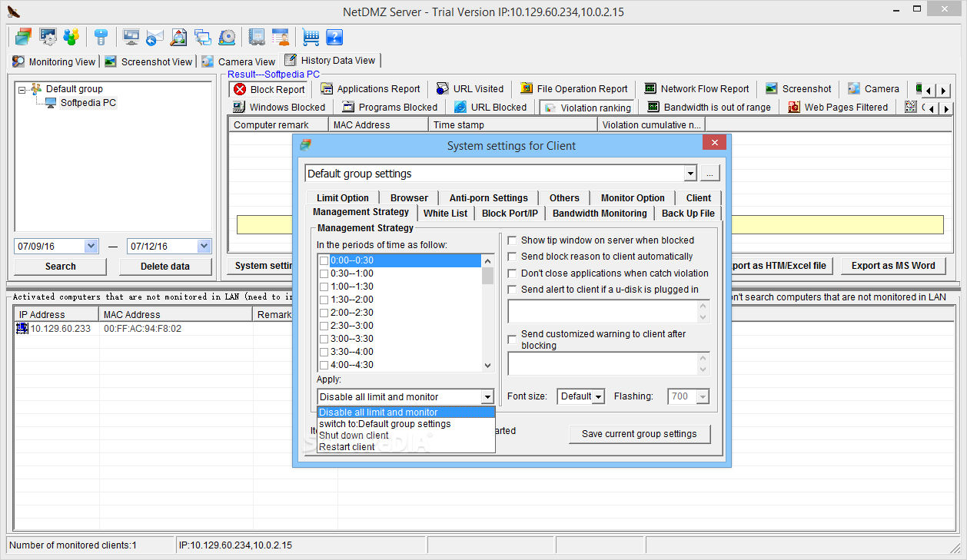Click the computer icon beside 10.129.60.233
This screenshot has height=560, width=967.
point(22,329)
